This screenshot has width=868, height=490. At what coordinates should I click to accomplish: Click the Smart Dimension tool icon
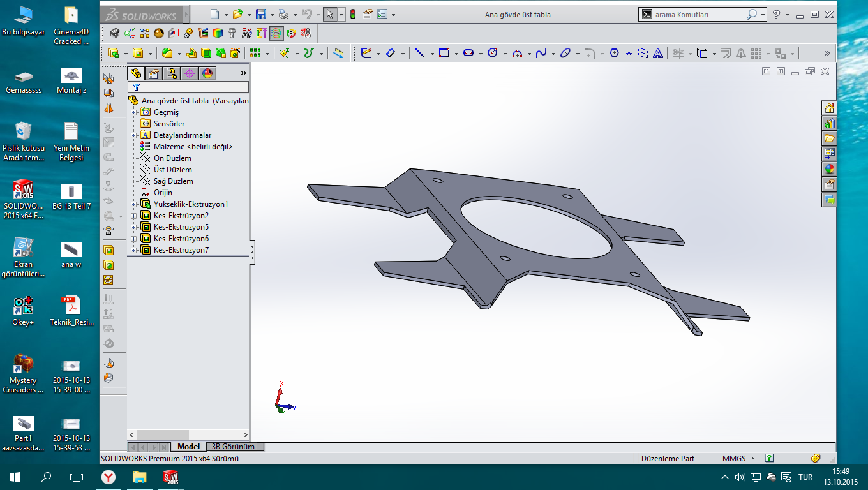coord(390,54)
